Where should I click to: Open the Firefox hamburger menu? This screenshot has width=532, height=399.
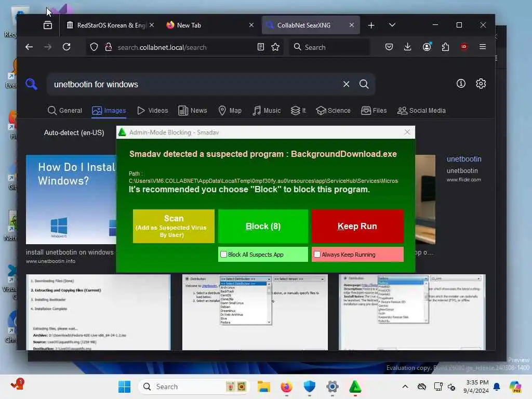[483, 47]
